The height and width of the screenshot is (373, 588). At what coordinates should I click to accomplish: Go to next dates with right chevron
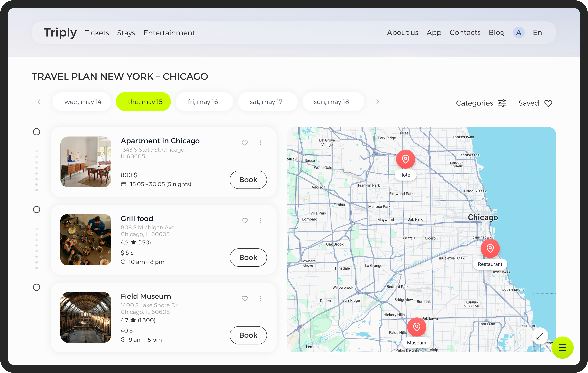(x=378, y=102)
